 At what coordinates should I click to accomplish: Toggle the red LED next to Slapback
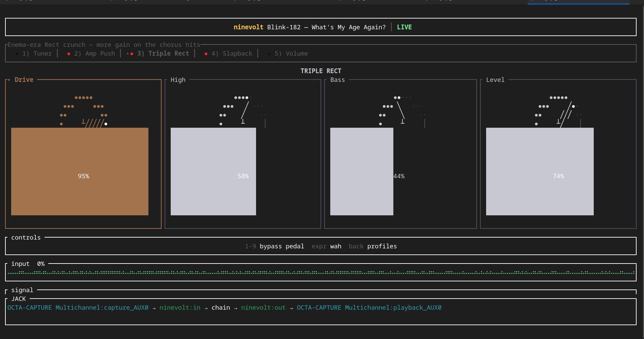pos(206,54)
